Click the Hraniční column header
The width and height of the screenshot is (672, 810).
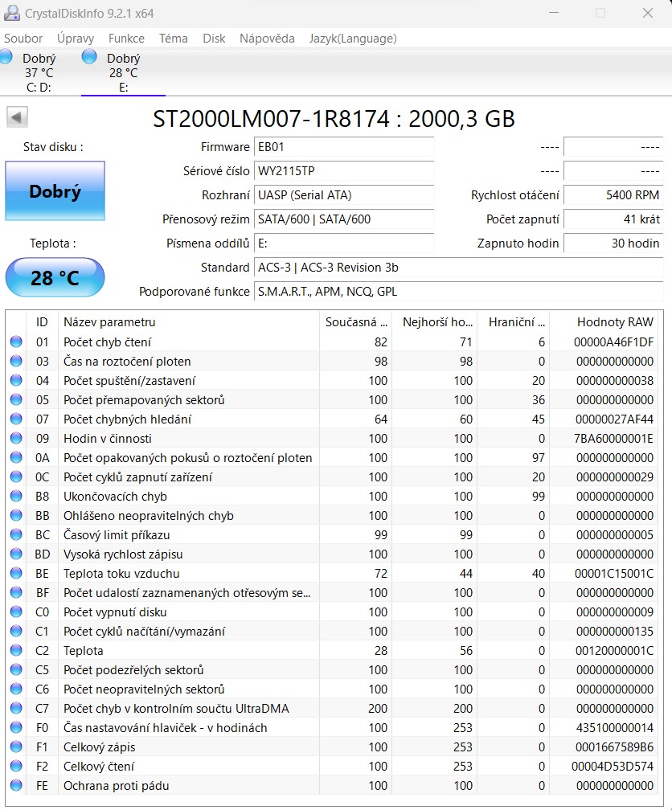pyautogui.click(x=514, y=321)
